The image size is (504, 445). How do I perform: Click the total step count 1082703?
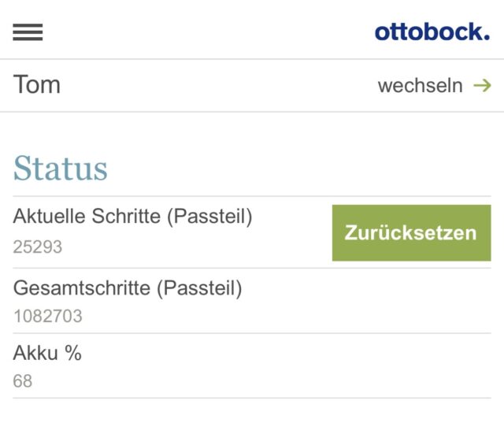click(47, 317)
